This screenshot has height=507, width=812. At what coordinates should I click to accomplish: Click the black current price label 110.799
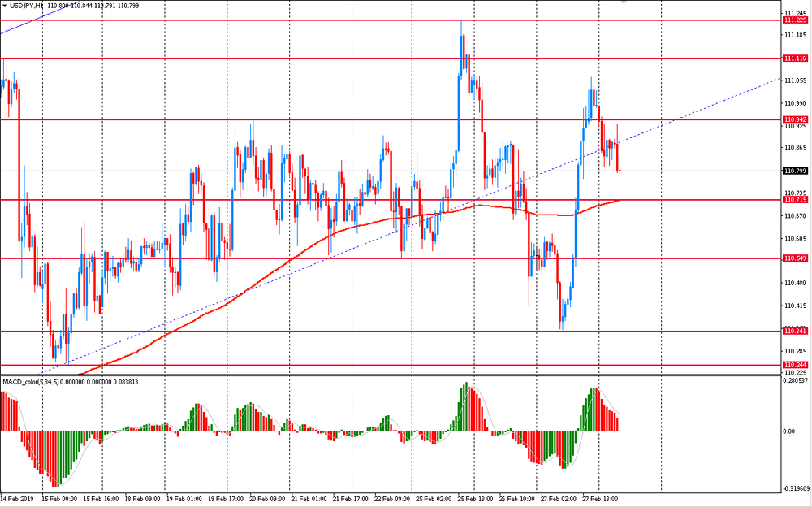click(x=795, y=171)
